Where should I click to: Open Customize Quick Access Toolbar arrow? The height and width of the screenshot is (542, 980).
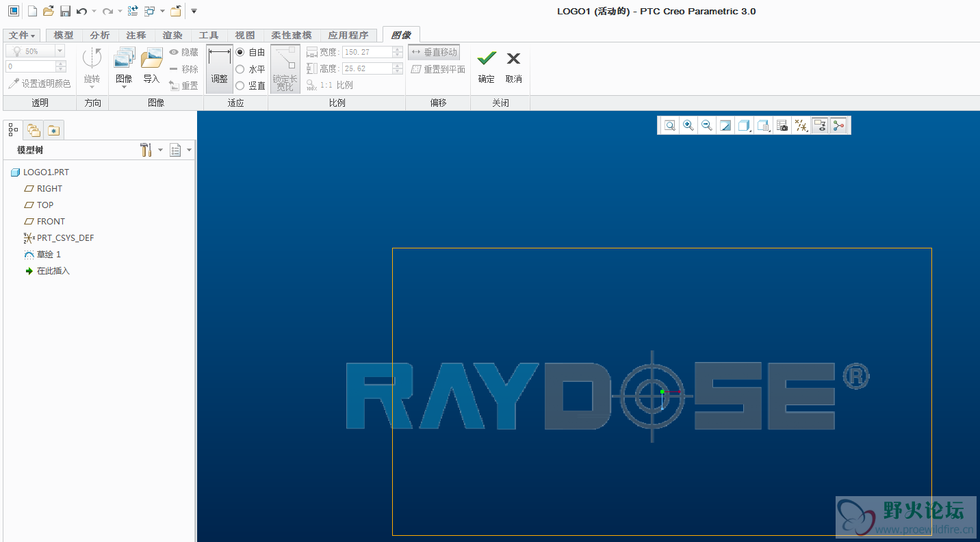194,11
